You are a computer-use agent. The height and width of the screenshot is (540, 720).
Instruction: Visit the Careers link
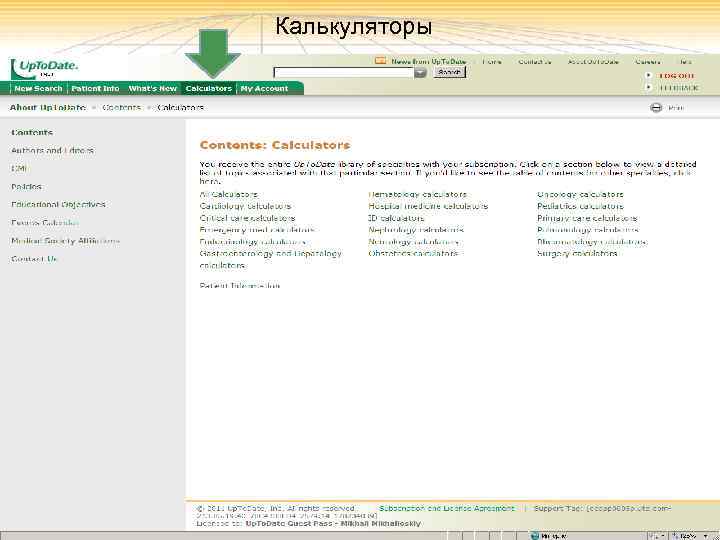click(x=647, y=62)
